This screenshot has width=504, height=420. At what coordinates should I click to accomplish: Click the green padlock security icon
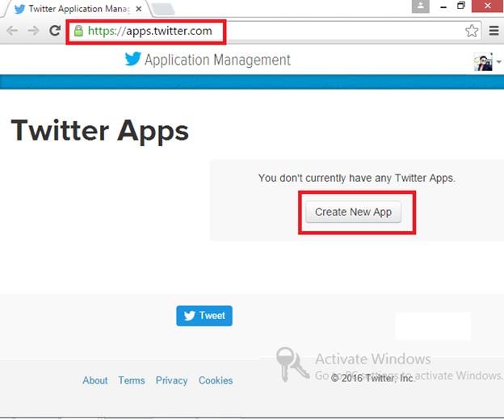tap(78, 31)
